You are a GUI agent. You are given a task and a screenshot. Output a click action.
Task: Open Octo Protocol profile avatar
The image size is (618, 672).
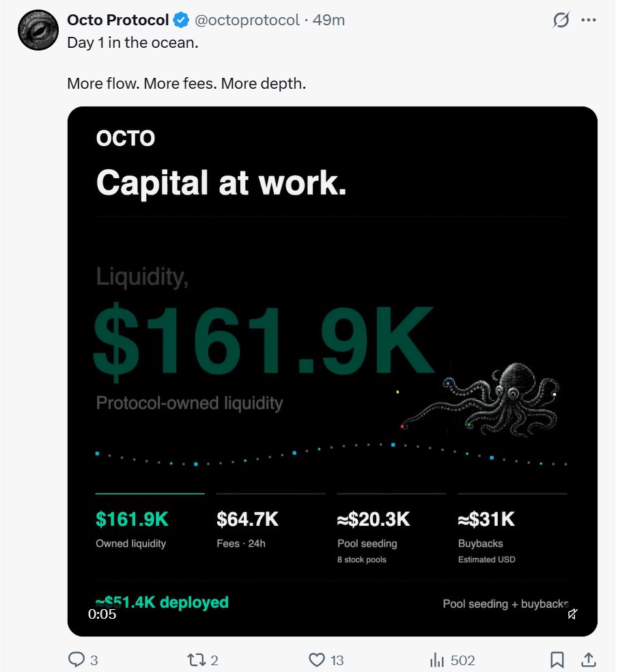point(38,30)
